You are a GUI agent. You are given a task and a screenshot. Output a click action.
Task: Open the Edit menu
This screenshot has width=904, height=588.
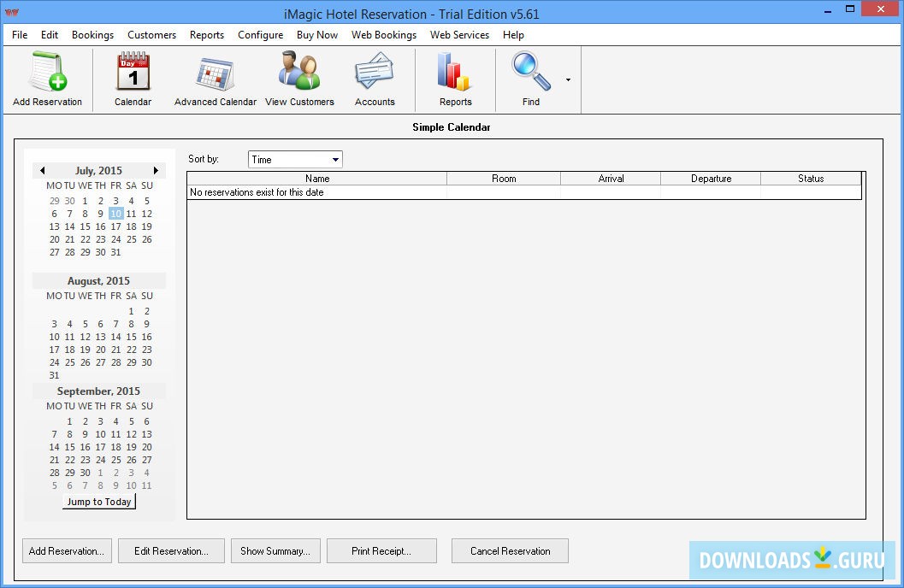tap(50, 34)
